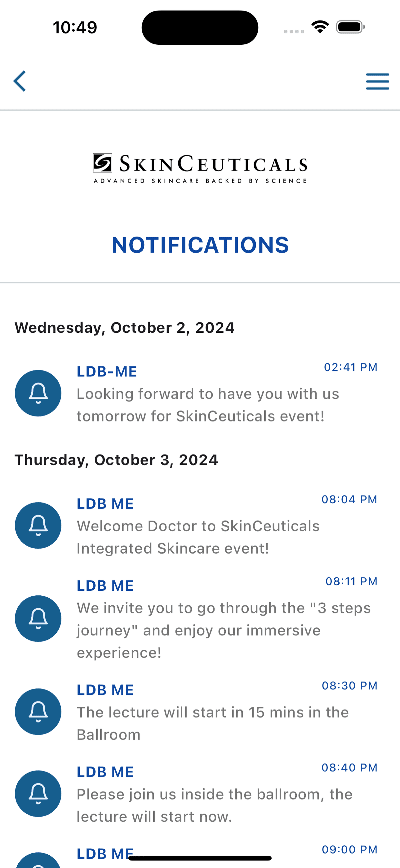Tap the SkinCeuticals logo
The height and width of the screenshot is (868, 400).
pyautogui.click(x=200, y=169)
